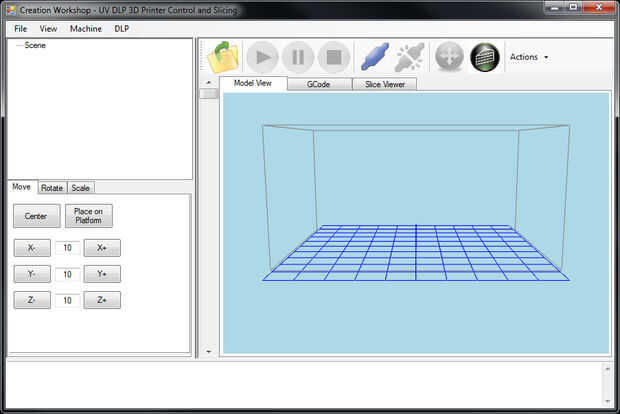Connect to printer using blue plug icon
This screenshot has width=620, height=414.
tap(375, 57)
